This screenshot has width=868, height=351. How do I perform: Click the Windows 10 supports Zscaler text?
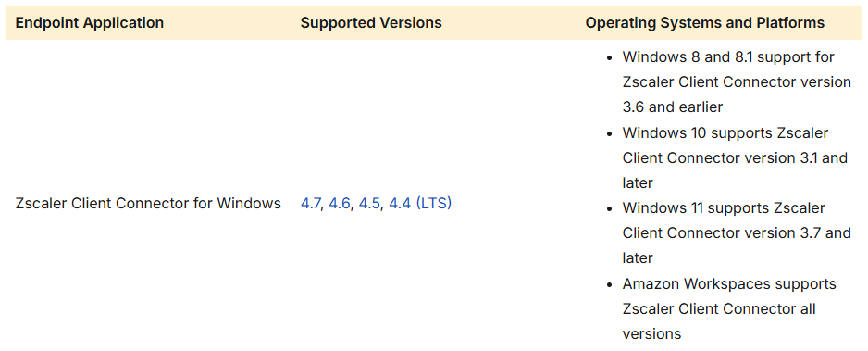coord(725,132)
